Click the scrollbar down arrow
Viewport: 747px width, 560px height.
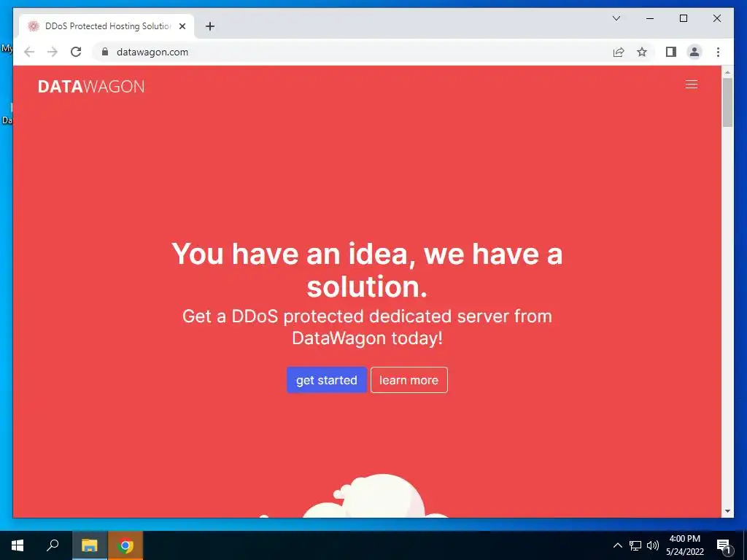tap(727, 511)
